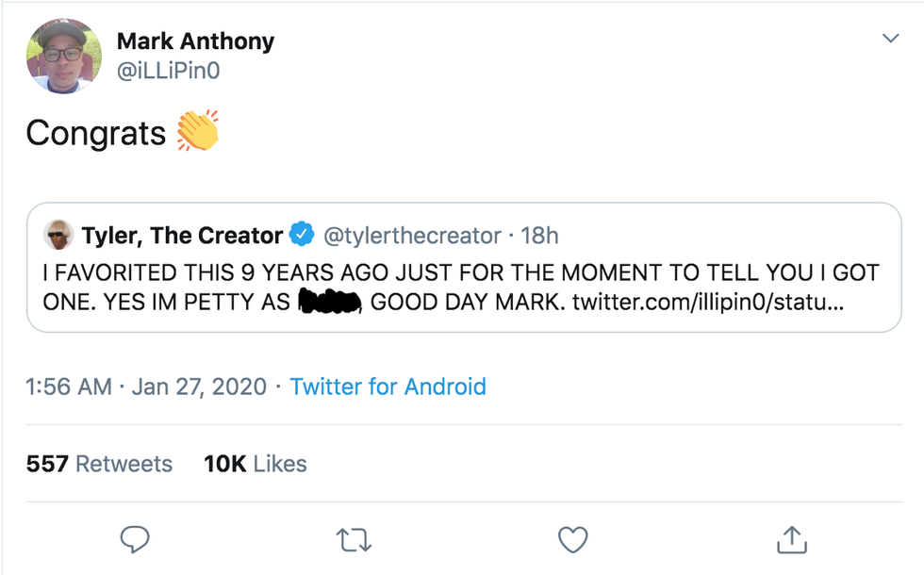Open the Mark Anthony display name
Screen dimensions: 924x575
[x=195, y=41]
